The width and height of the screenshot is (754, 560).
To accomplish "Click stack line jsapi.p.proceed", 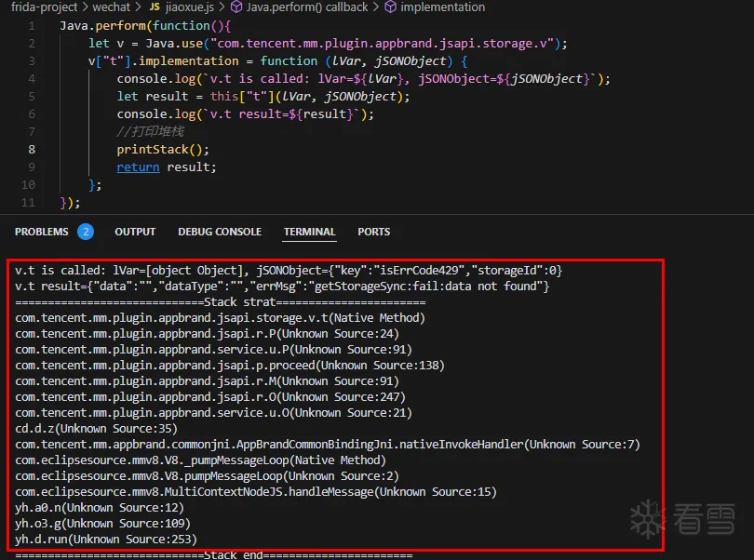I will click(230, 366).
